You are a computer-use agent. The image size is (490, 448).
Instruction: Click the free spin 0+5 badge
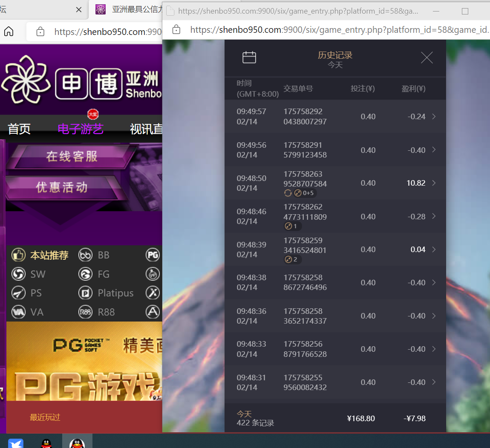click(x=305, y=193)
